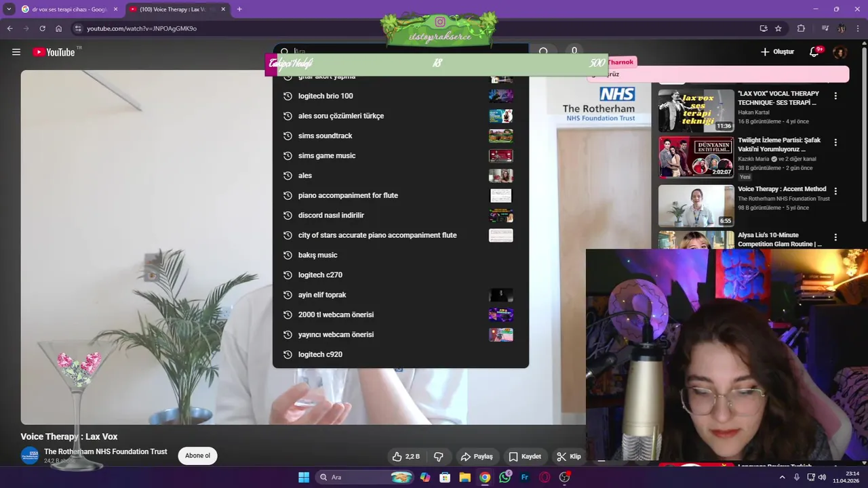Click the Oluştur create button

point(777,52)
